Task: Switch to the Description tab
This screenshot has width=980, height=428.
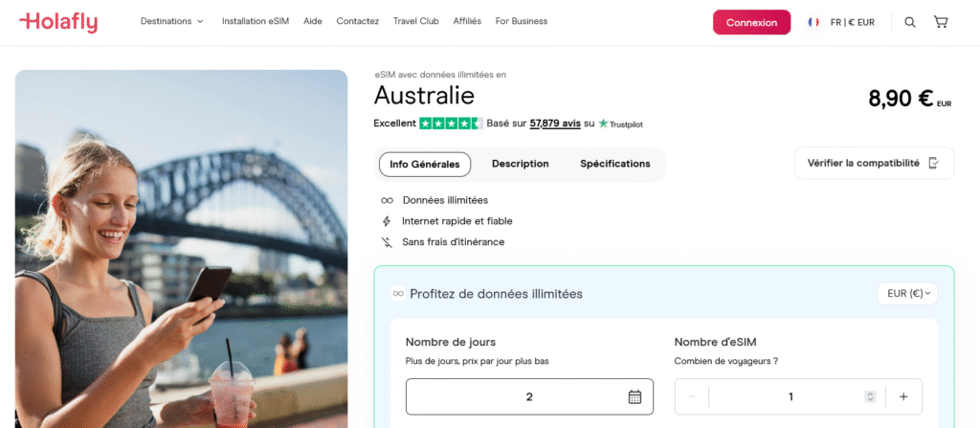Action: point(520,164)
